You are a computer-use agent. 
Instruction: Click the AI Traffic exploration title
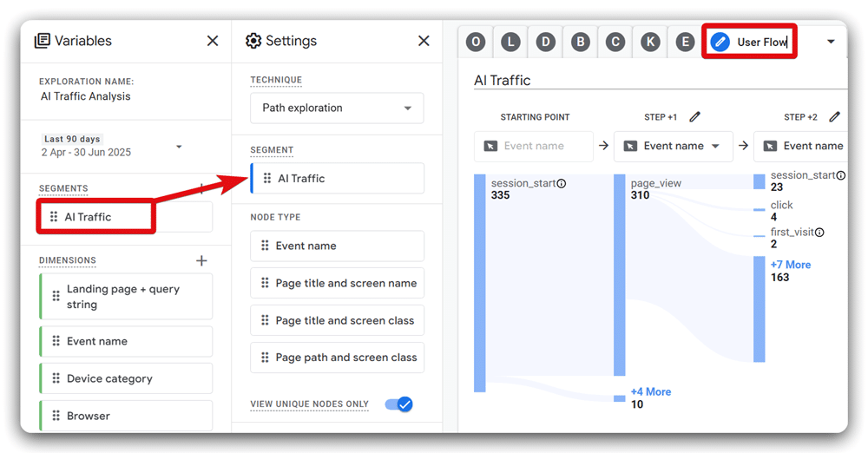click(x=502, y=81)
